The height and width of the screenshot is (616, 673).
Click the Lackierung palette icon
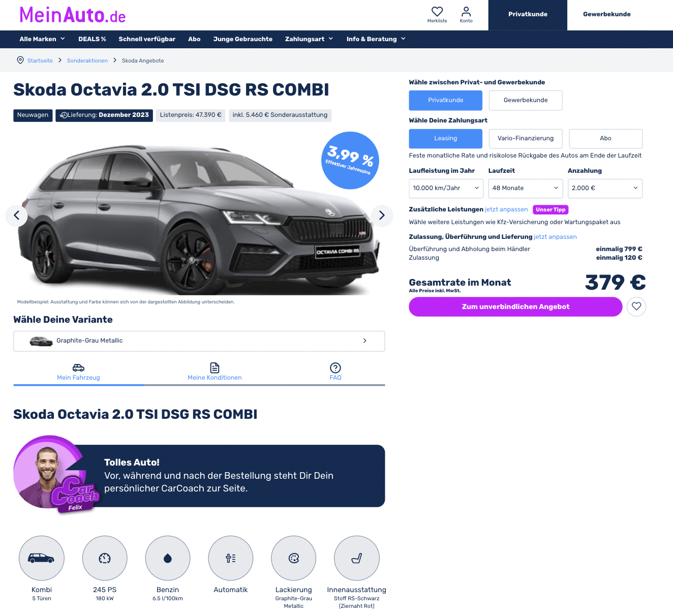point(294,558)
